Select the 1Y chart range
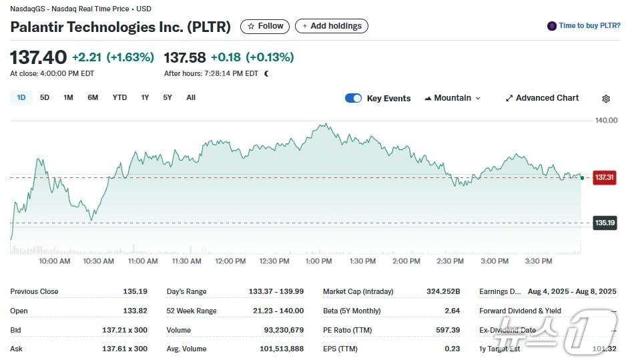Viewport: 626px width, 364px height. coord(145,97)
